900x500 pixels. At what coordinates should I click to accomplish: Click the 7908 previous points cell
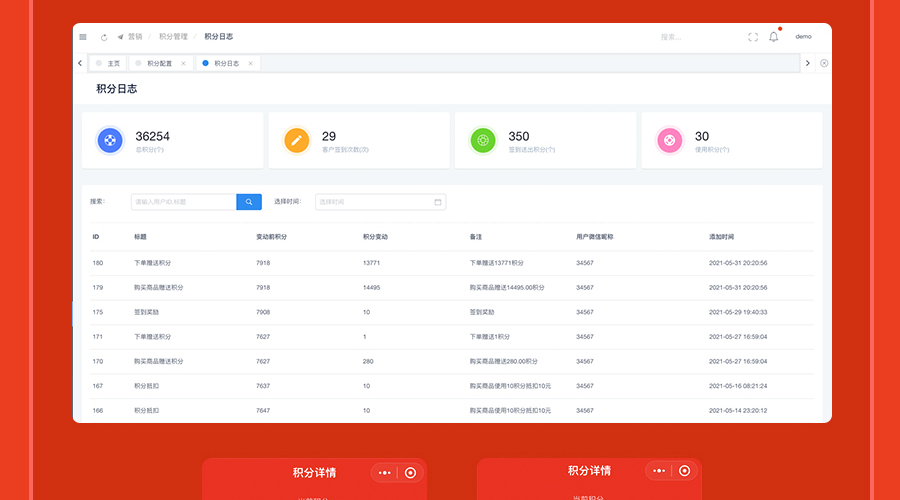263,312
